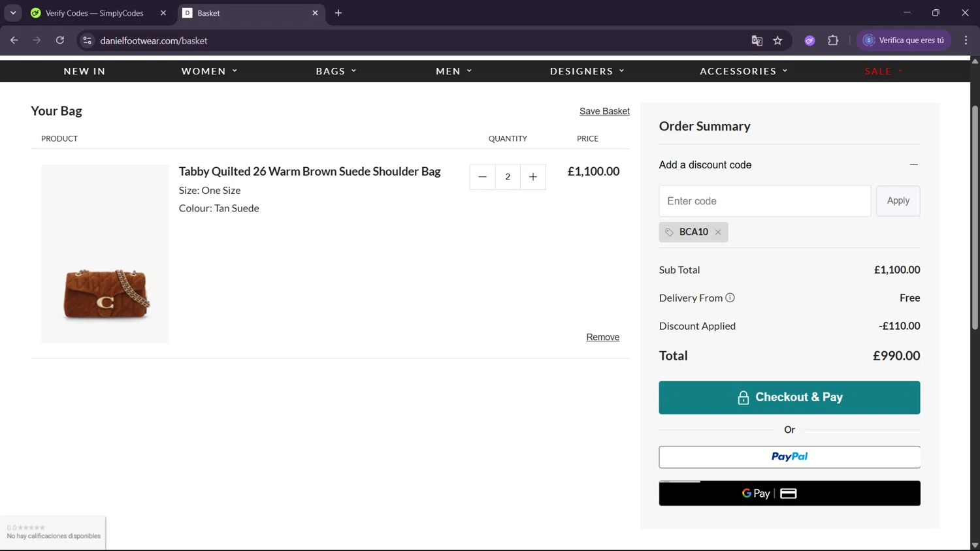Click the £990.00 total amount

pos(896,356)
